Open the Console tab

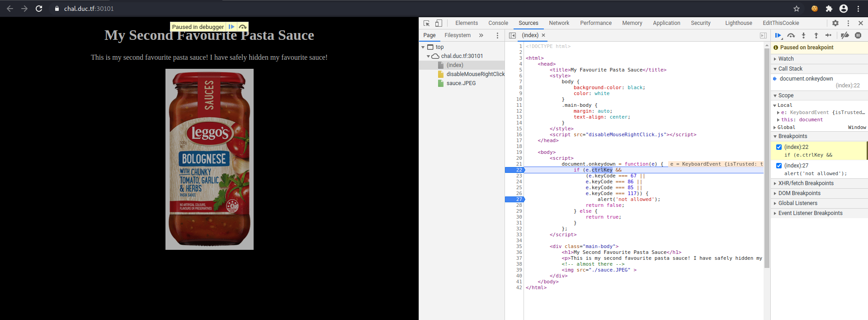pyautogui.click(x=498, y=23)
